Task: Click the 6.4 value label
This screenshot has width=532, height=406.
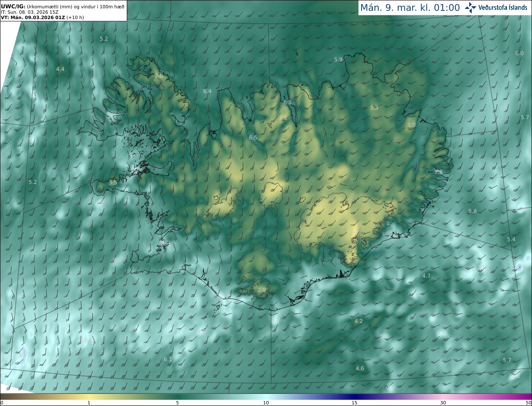Action: click(x=207, y=91)
